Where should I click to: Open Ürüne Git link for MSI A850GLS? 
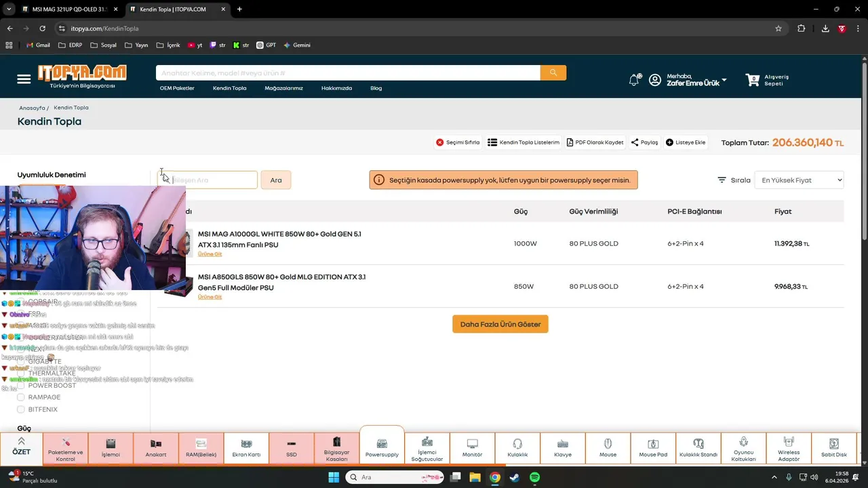[x=210, y=298]
